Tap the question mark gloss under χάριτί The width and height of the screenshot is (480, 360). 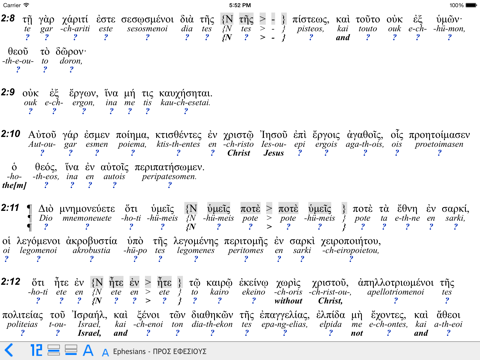[x=75, y=37]
